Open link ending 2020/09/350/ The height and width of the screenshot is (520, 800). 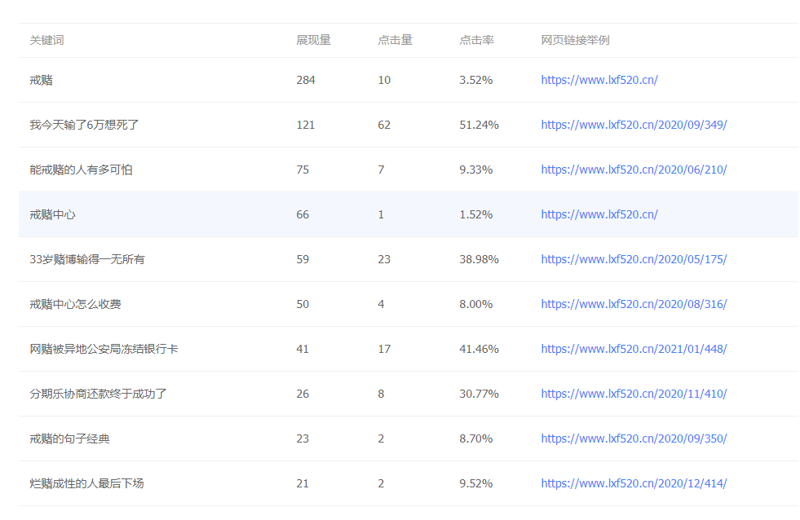(x=633, y=439)
